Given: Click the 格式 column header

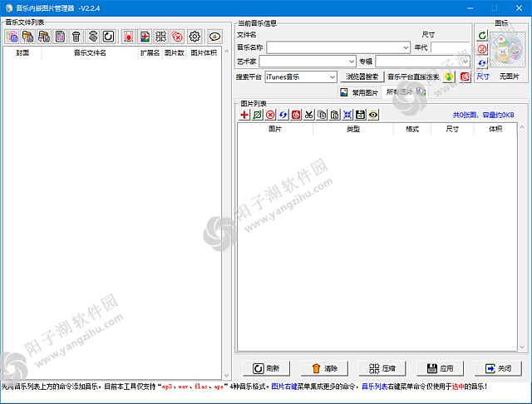Looking at the screenshot, I should tap(412, 129).
